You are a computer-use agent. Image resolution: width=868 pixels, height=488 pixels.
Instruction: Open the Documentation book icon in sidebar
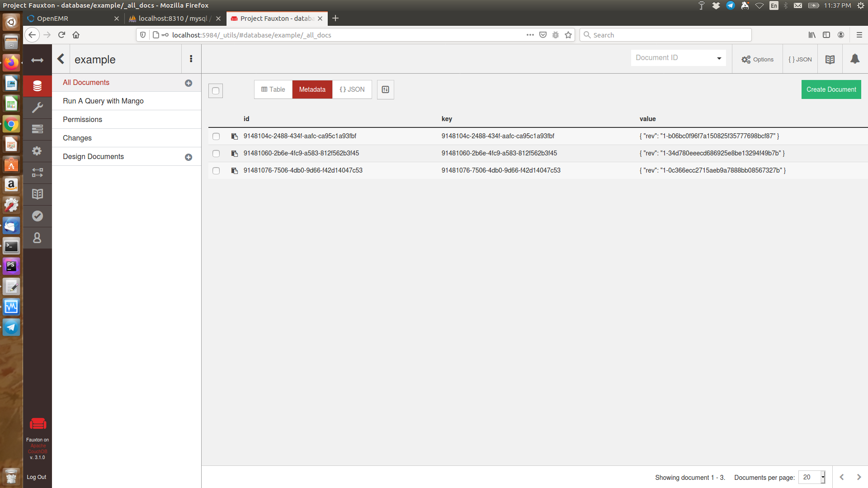click(37, 194)
